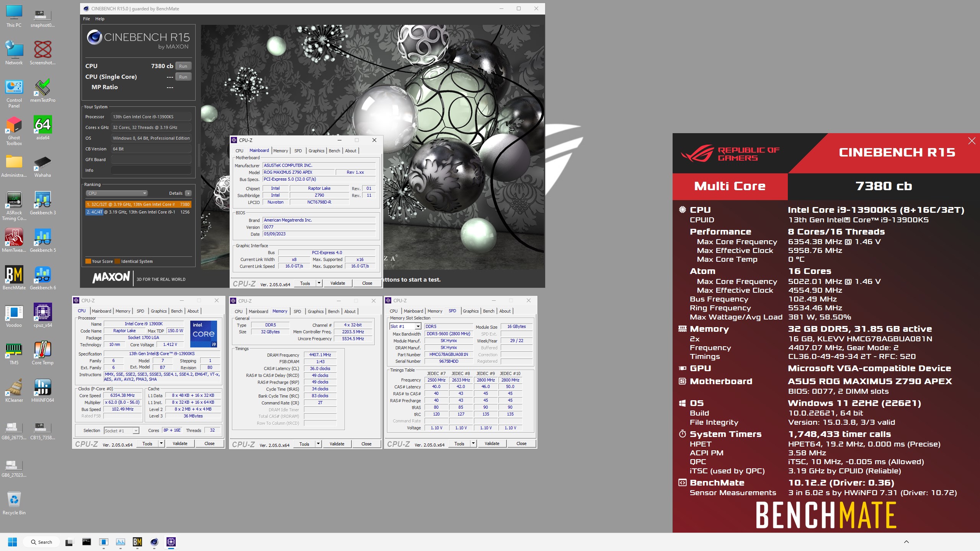Open CPU-Z from the taskbar
The height and width of the screenshot is (551, 980).
(171, 542)
